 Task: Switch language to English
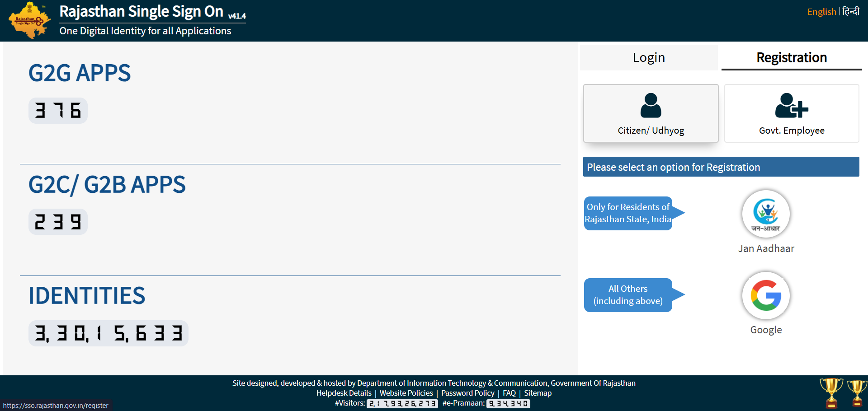click(x=821, y=12)
